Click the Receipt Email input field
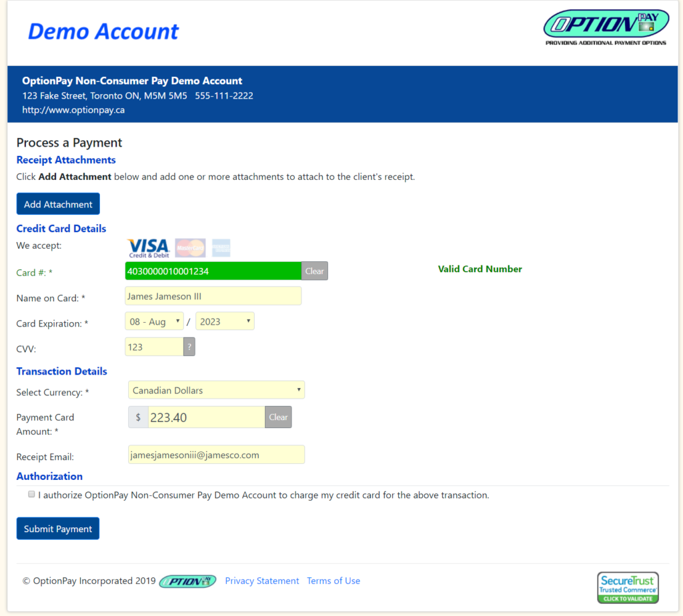Screen dimensions: 683x616 point(216,455)
